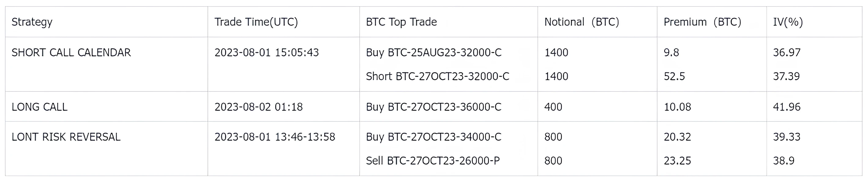The width and height of the screenshot is (868, 181).
Task: Click the 41.96 IV value
Action: 787,107
